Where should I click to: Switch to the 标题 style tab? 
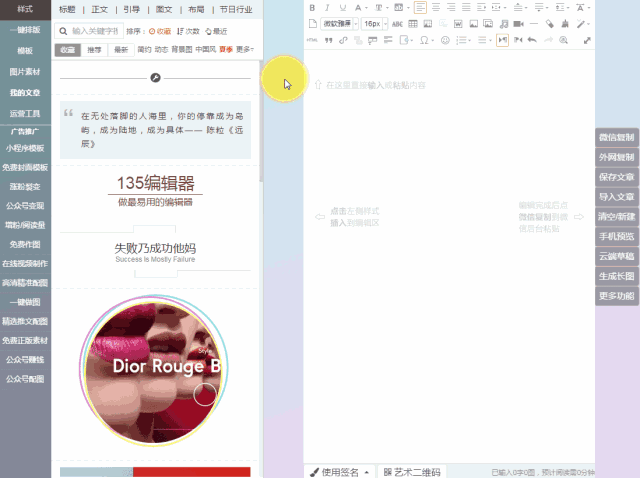click(67, 9)
